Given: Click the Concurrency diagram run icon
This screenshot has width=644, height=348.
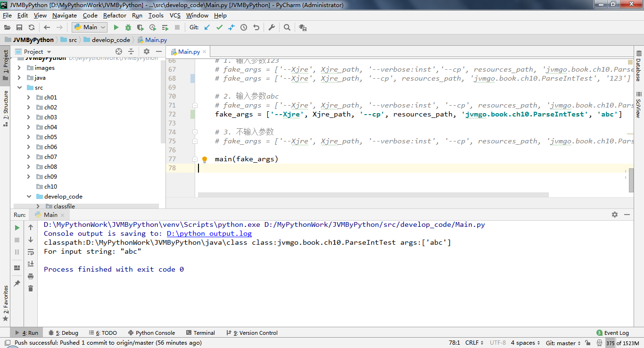Looking at the screenshot, I should (x=165, y=27).
